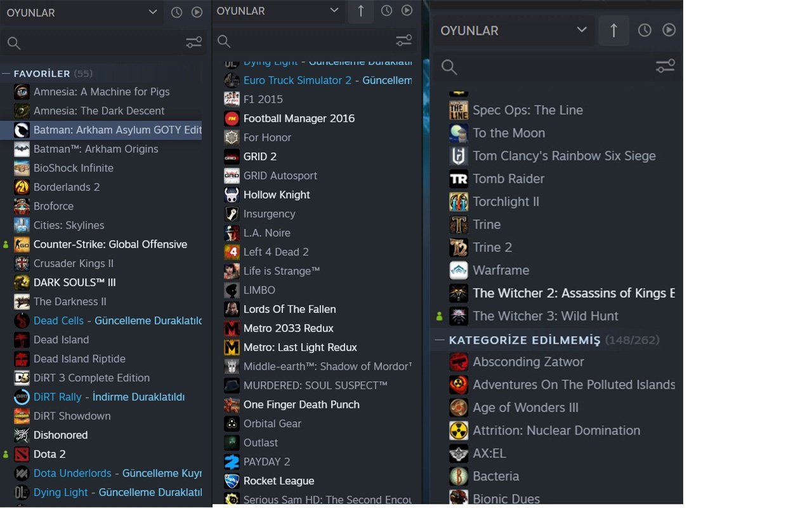This screenshot has width=812, height=508.
Task: Click the Warframe game icon
Action: 459,271
